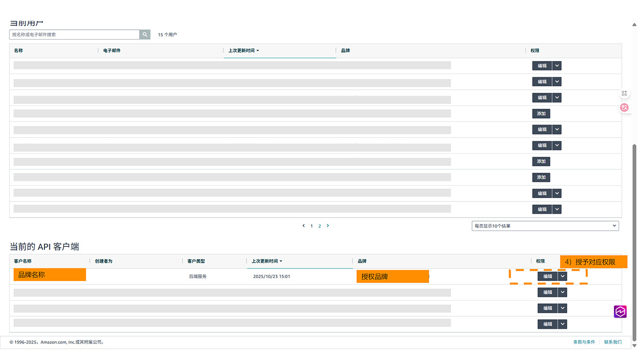Sort users by 上次更新时间 column

pos(243,51)
